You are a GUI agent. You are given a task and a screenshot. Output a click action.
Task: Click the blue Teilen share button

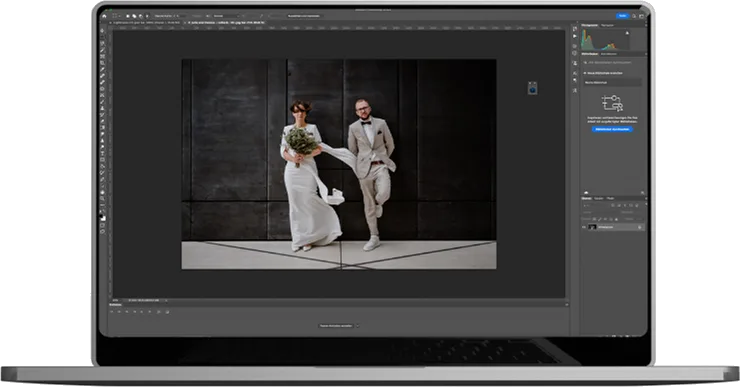click(x=622, y=16)
